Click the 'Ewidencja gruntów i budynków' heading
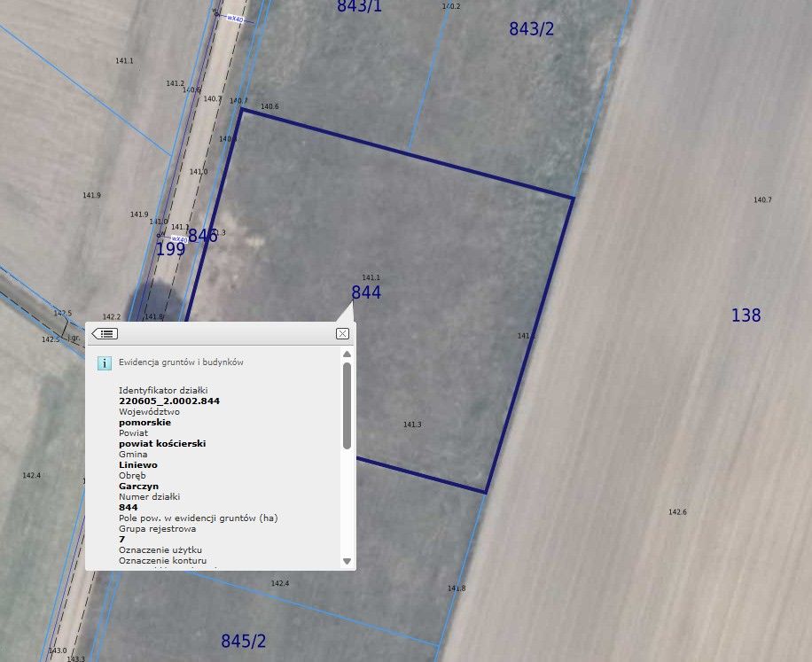Image resolution: width=812 pixels, height=662 pixels. tap(181, 362)
